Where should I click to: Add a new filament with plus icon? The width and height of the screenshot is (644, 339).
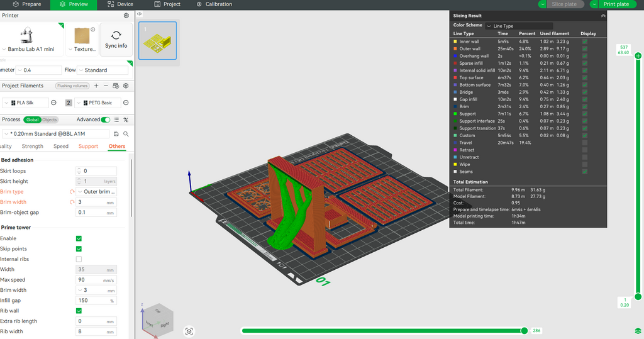[x=96, y=86]
